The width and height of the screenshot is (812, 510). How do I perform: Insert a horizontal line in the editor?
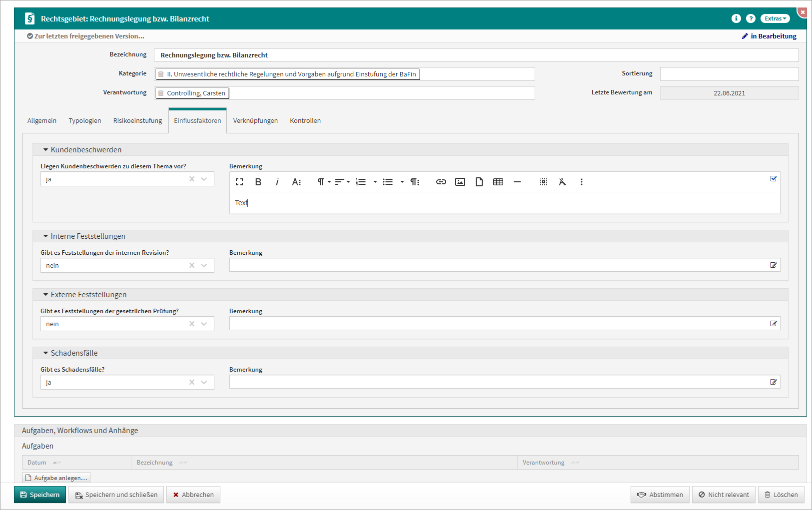click(x=517, y=182)
